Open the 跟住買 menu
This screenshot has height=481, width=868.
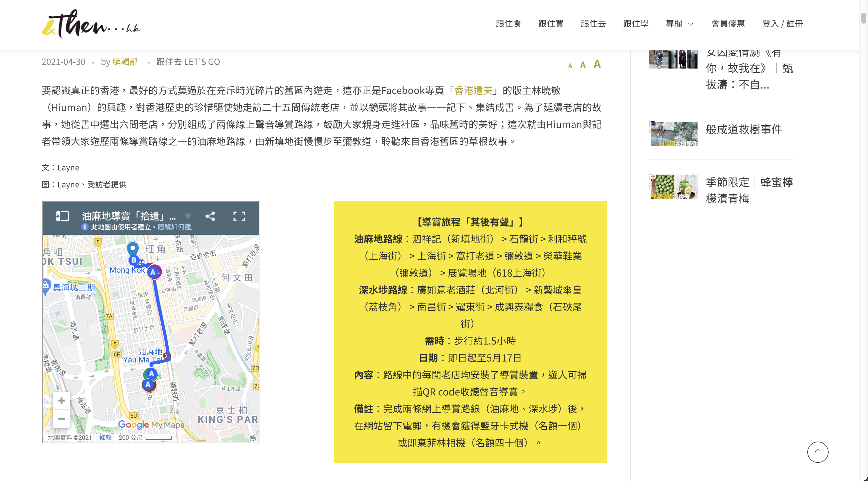pyautogui.click(x=551, y=24)
